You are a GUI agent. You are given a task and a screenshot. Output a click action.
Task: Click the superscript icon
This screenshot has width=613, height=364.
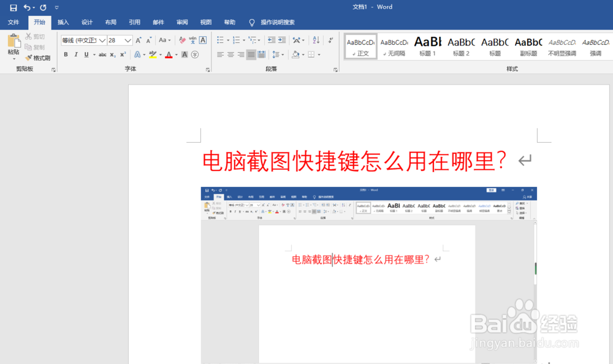pyautogui.click(x=123, y=54)
